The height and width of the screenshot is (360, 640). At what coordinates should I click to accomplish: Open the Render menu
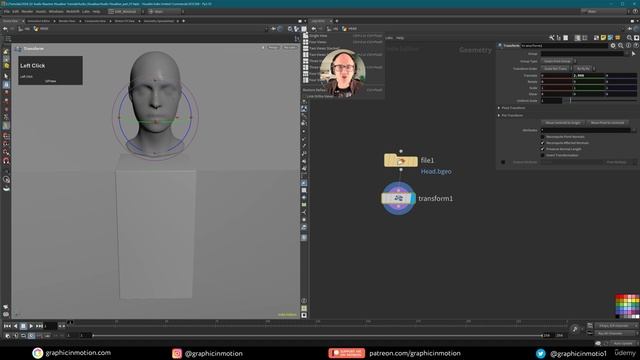click(27, 11)
